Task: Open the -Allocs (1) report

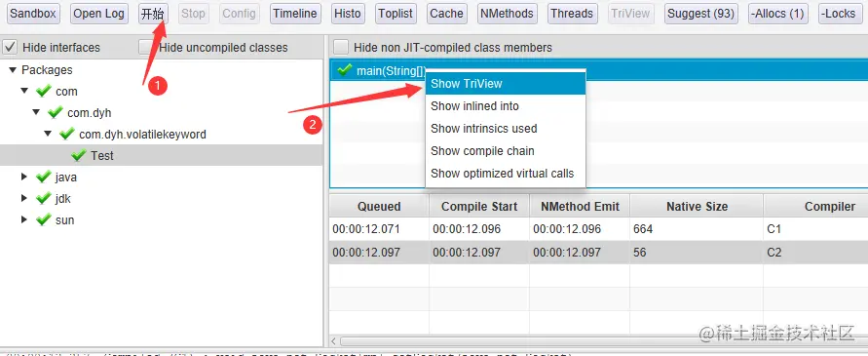Action: click(x=777, y=14)
